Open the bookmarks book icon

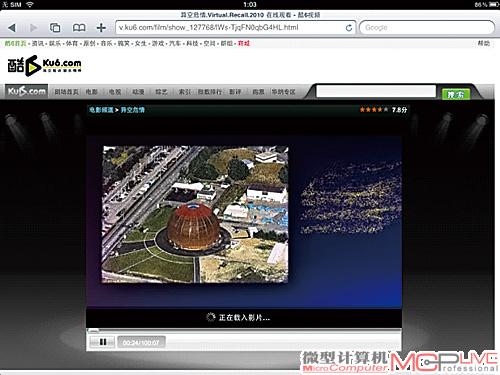click(x=79, y=28)
